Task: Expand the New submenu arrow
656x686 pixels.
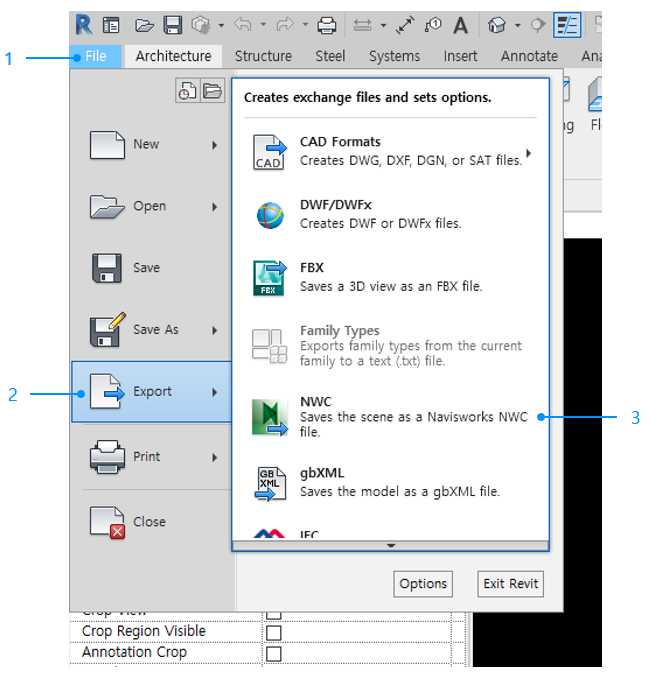Action: [214, 145]
